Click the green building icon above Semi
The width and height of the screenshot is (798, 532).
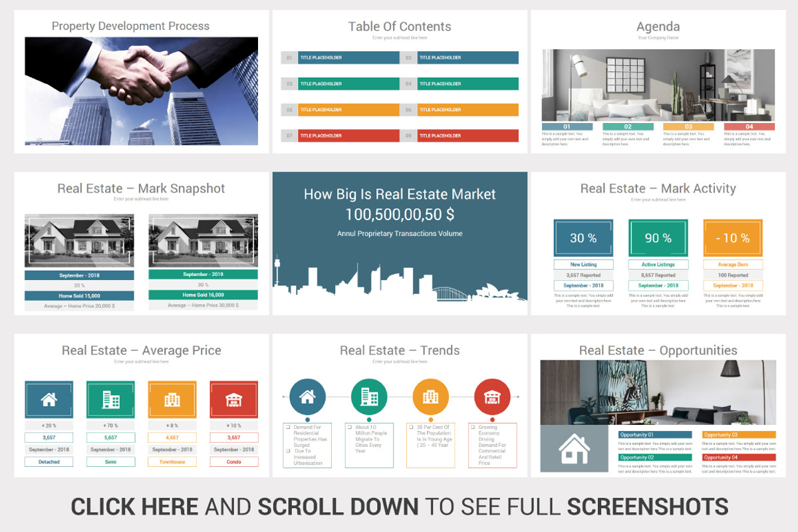pyautogui.click(x=110, y=400)
